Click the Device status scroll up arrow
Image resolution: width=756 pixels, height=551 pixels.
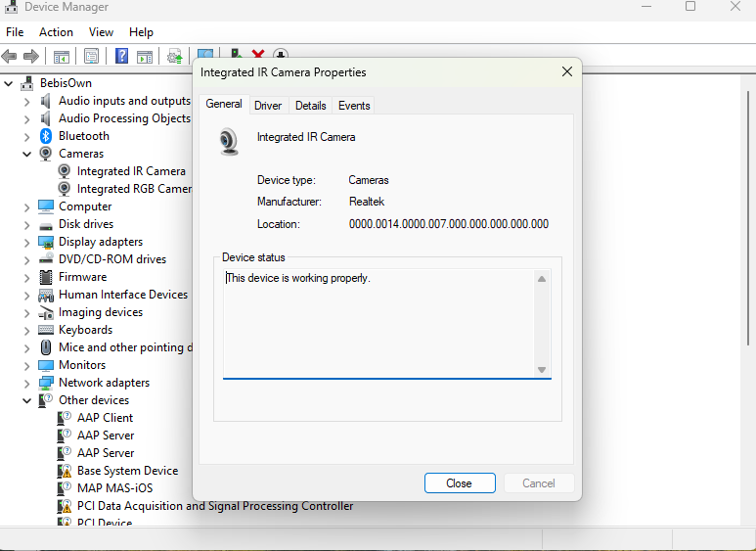pos(542,279)
